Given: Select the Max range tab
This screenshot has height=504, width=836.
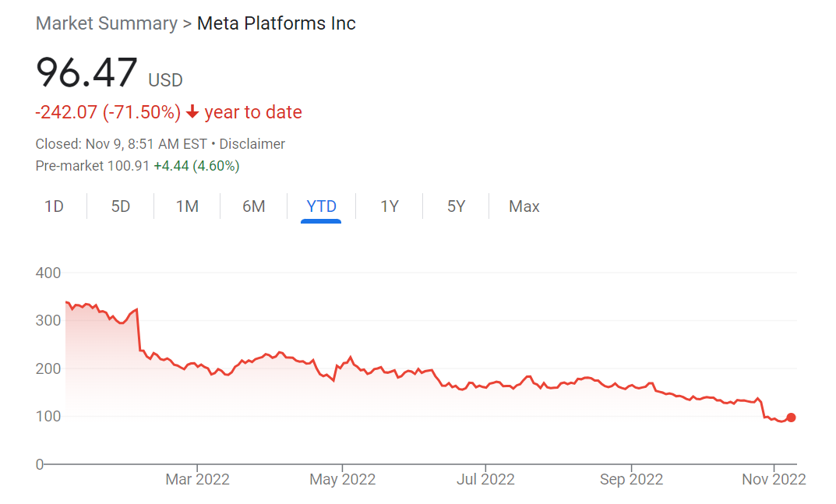Looking at the screenshot, I should click(x=524, y=206).
